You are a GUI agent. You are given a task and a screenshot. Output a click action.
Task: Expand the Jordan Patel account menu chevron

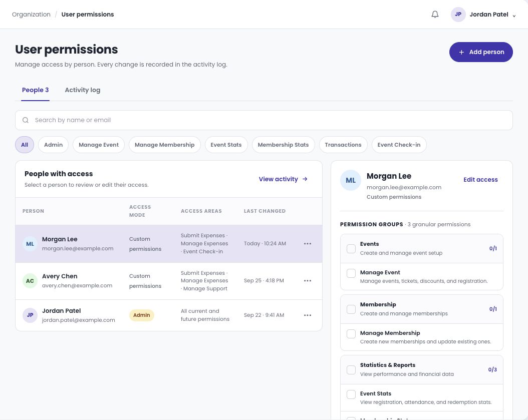click(514, 16)
